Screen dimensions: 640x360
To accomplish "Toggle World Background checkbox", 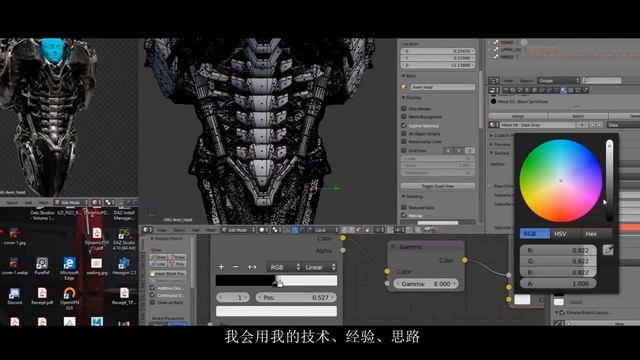I will (404, 117).
